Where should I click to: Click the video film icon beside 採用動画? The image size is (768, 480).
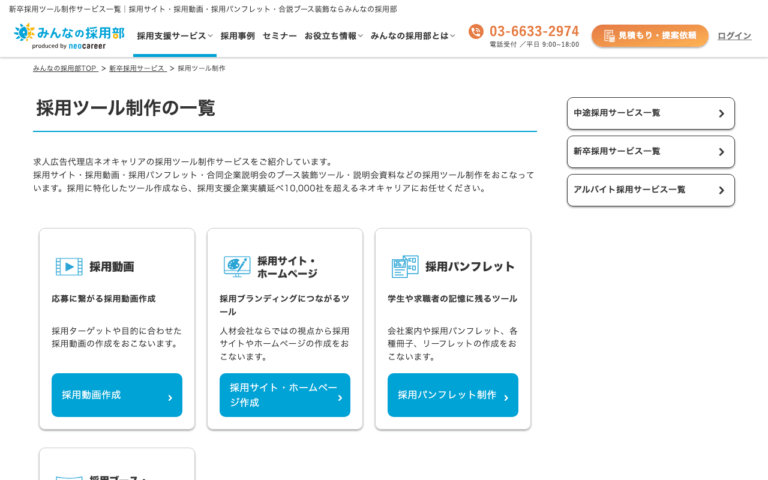click(x=69, y=267)
